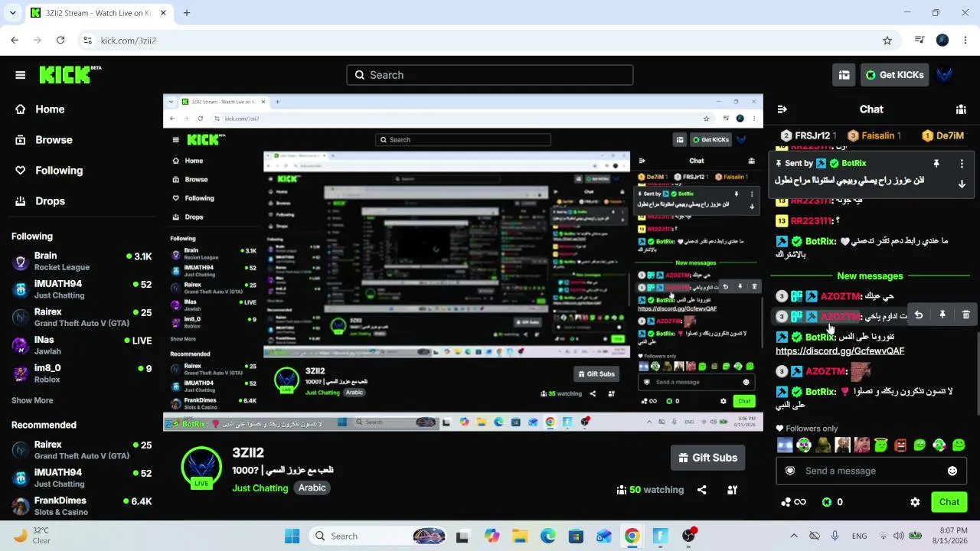Open Chrome tab search dropdown

(x=12, y=13)
